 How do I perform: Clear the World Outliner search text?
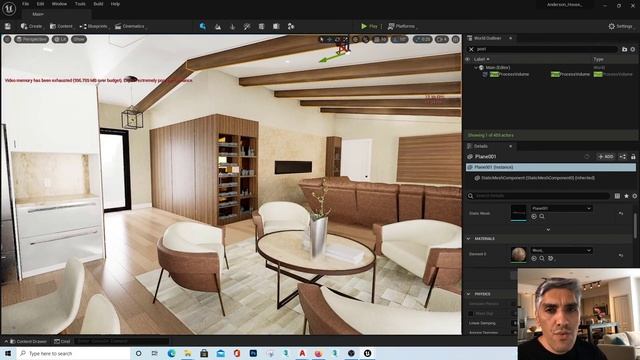coord(471,49)
